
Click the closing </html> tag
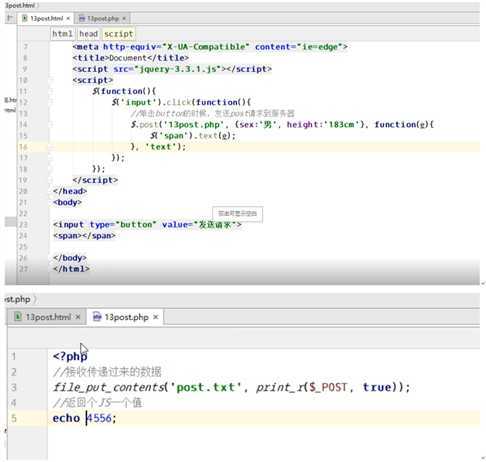pyautogui.click(x=71, y=269)
